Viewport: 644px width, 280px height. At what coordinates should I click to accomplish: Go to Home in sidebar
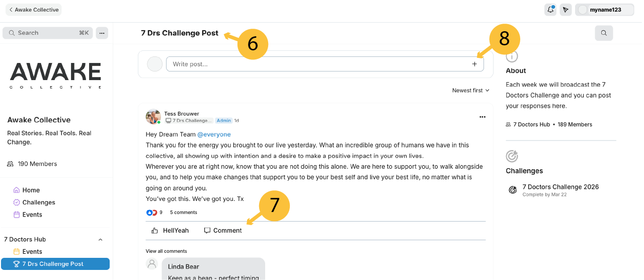pyautogui.click(x=31, y=190)
